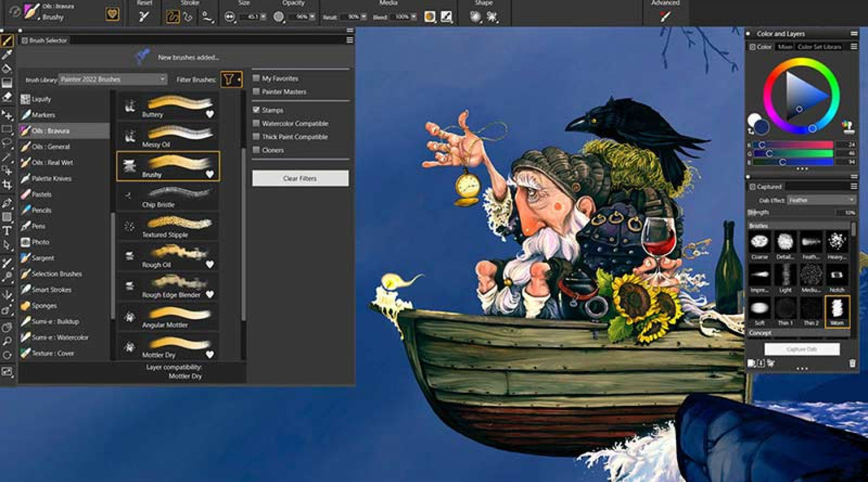Collapse the Bristles section in the Captured panel
This screenshot has height=482, width=868.
tap(759, 225)
